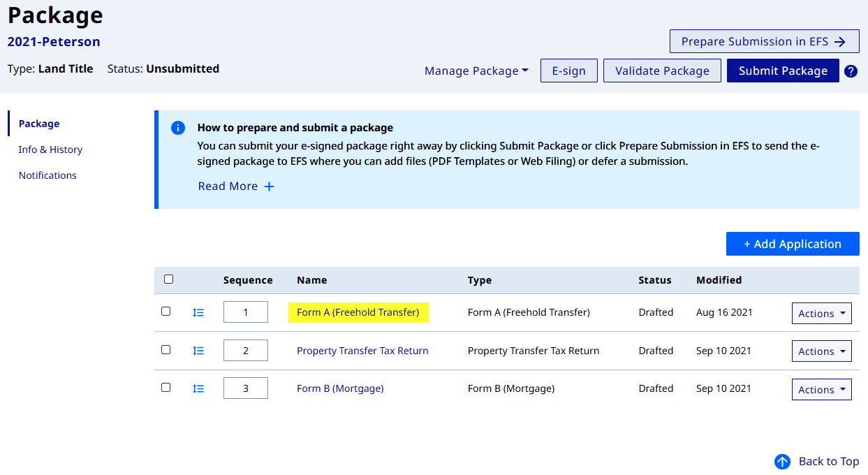This screenshot has height=475, width=868.
Task: Click sequence input field showing 1
Action: [x=246, y=312]
